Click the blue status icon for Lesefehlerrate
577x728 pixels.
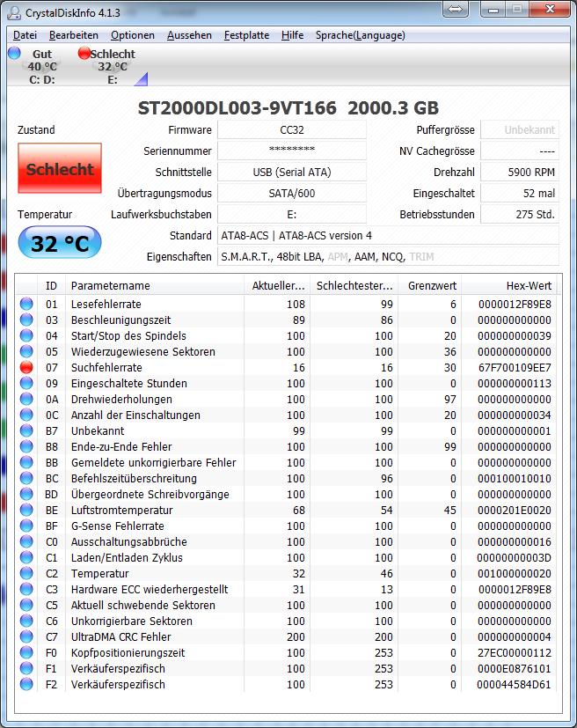pyautogui.click(x=26, y=304)
